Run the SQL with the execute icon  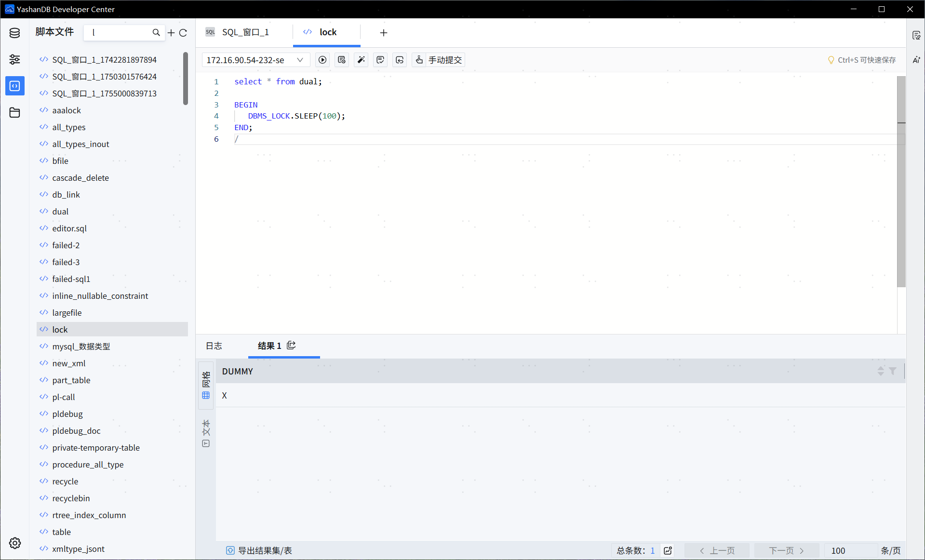pos(322,60)
